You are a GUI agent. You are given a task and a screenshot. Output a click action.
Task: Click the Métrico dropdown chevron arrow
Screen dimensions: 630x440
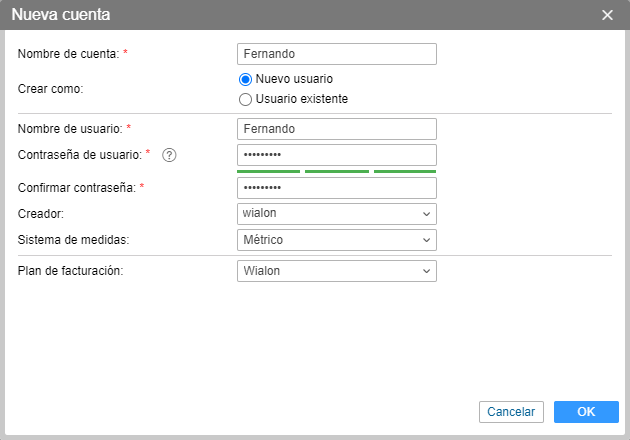click(x=426, y=240)
